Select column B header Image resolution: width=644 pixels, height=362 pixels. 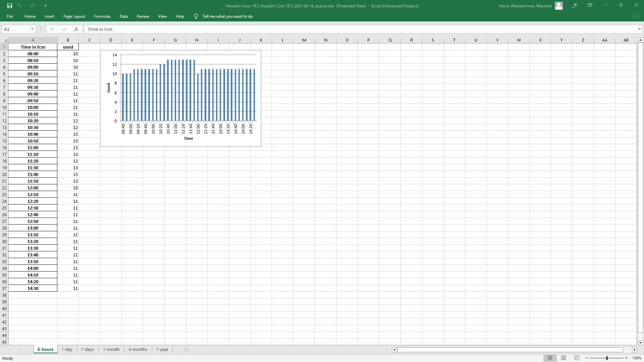coord(68,40)
